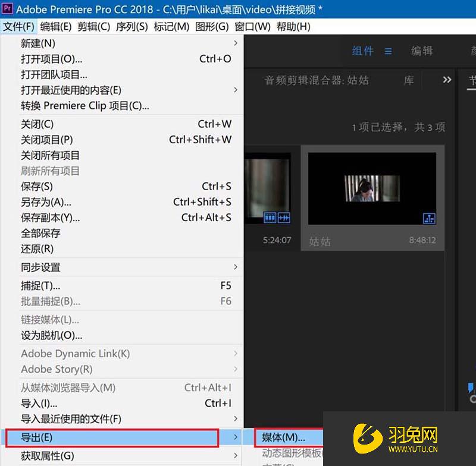
Task: Choose 导入(I)... menu entry
Action: click(x=122, y=403)
